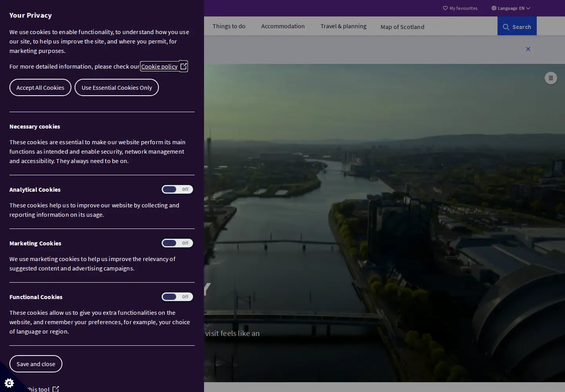Viewport: 565px width, 392px height.
Task: Pause the background video
Action: [x=551, y=78]
